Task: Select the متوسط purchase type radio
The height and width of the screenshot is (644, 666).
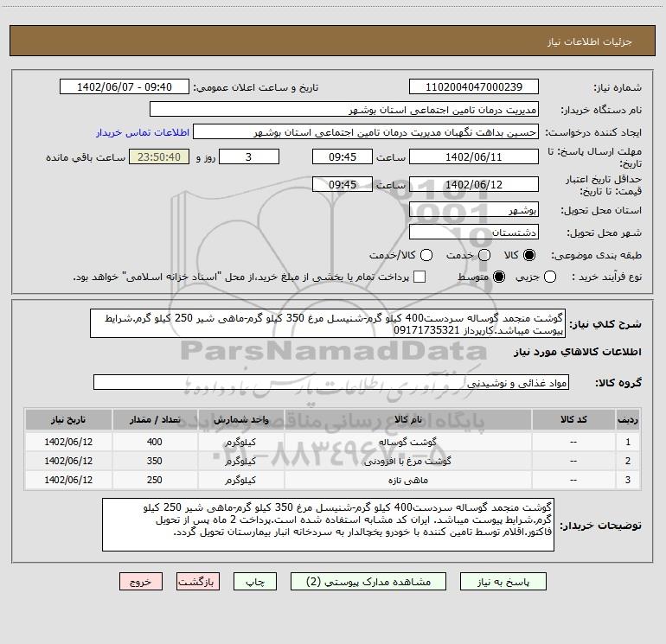Action: [499, 277]
